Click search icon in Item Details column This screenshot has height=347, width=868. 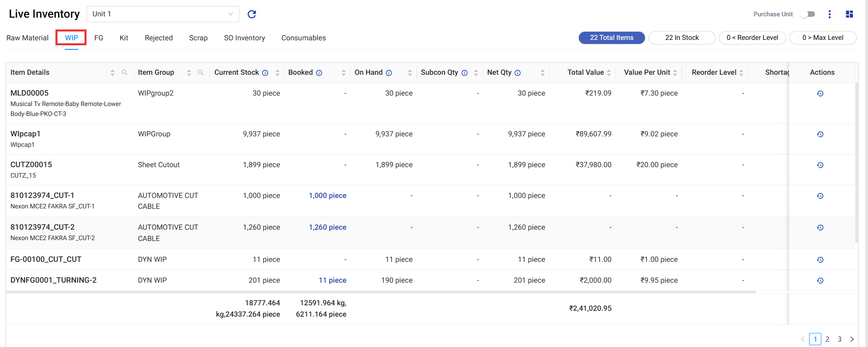(125, 72)
